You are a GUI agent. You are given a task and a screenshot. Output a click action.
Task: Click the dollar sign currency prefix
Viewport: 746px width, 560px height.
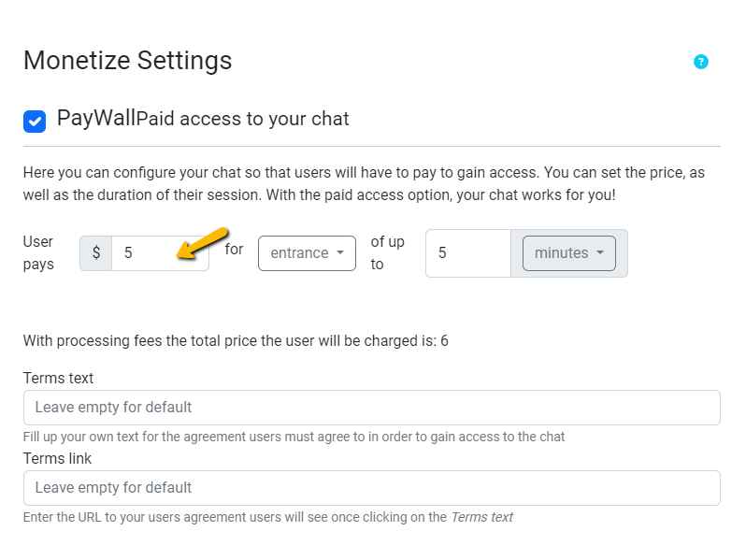click(95, 252)
